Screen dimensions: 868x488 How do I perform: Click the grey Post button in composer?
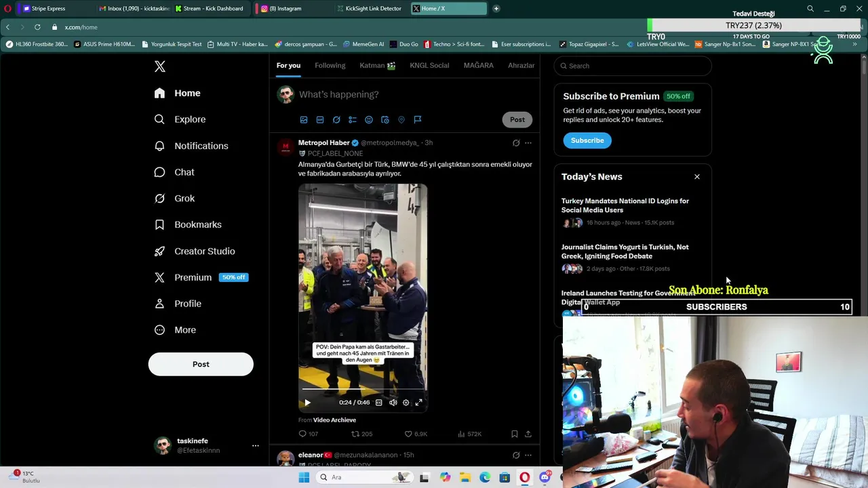517,119
